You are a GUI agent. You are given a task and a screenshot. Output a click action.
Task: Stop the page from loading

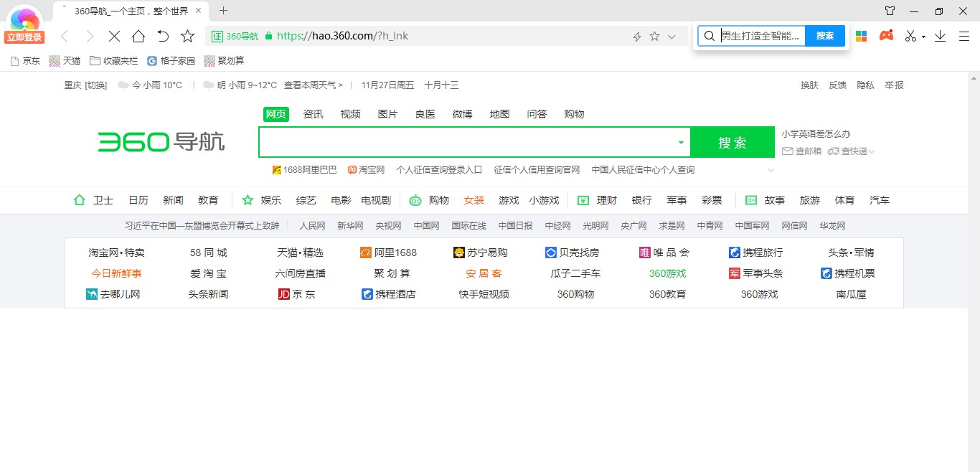click(114, 36)
